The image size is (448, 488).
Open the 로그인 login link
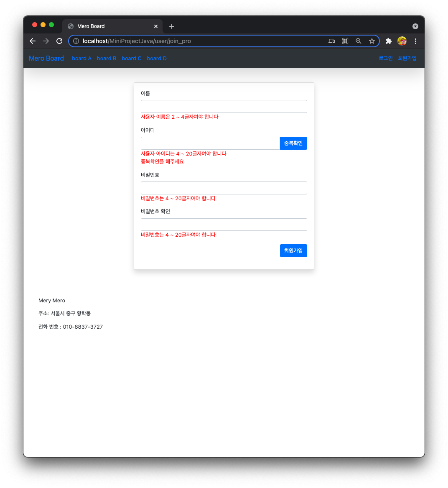click(385, 58)
